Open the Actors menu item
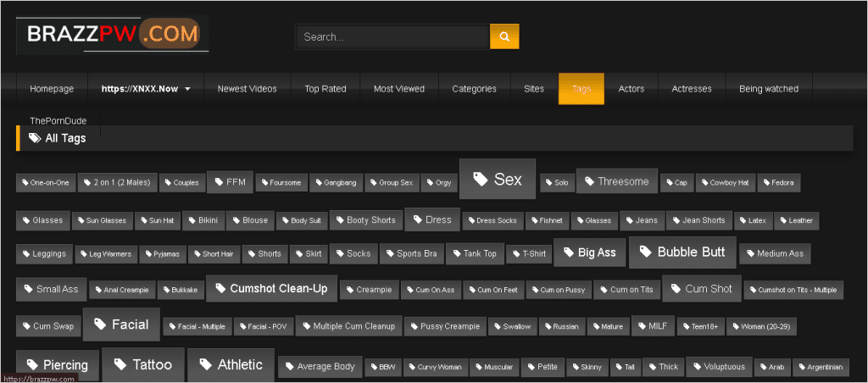Image resolution: width=868 pixels, height=383 pixels. (631, 89)
